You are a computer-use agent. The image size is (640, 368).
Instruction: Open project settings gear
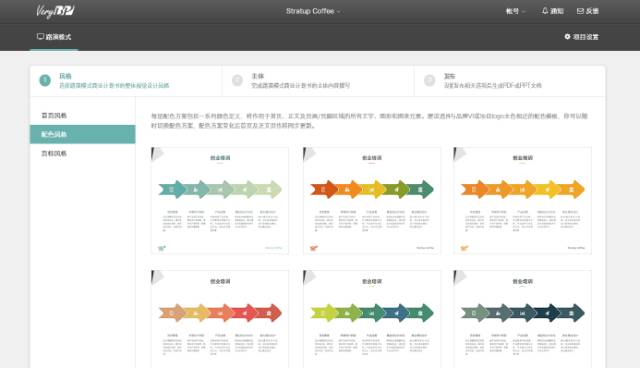pyautogui.click(x=567, y=36)
